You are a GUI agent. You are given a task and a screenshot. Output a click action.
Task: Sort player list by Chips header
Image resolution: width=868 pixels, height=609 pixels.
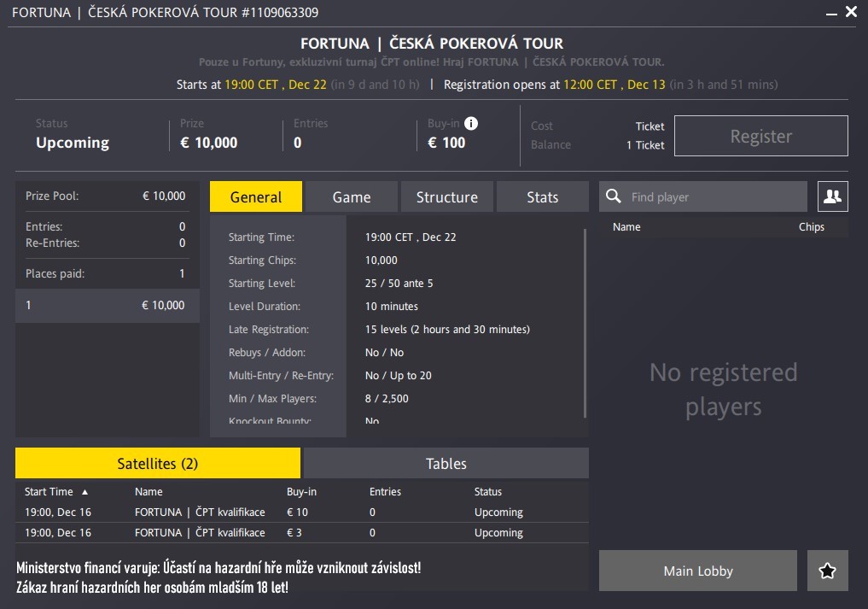tap(812, 226)
